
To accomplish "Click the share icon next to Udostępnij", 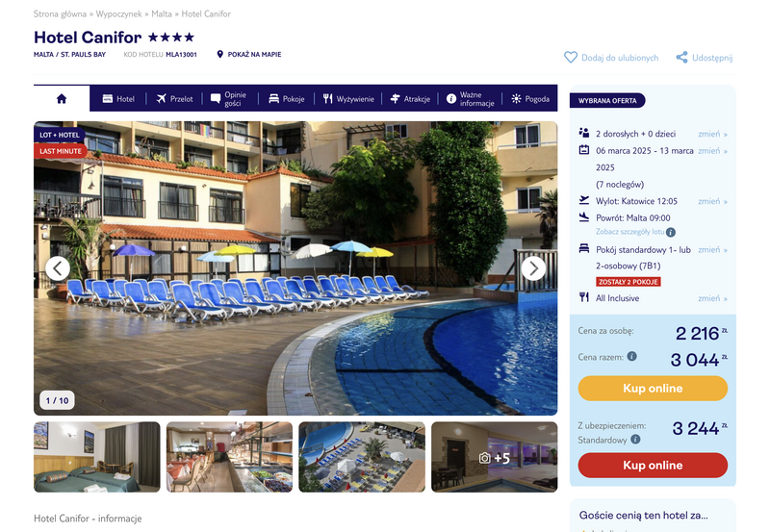I will [681, 58].
